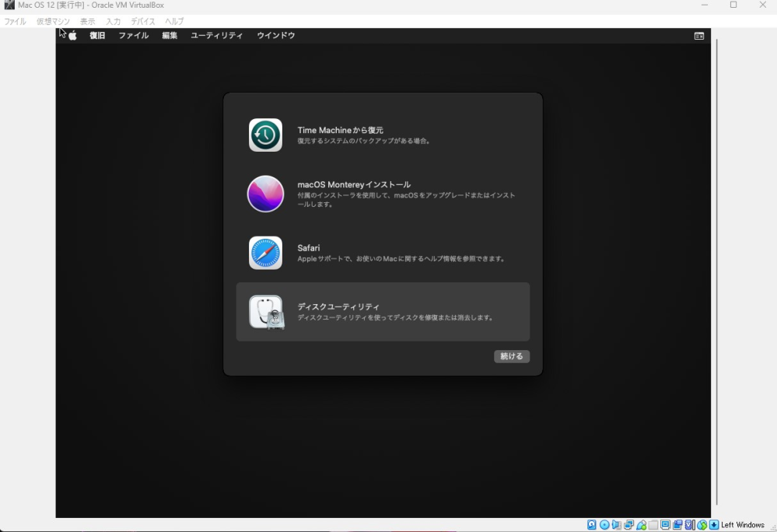777x532 pixels.
Task: Select the Time Machine から復元 option row
Action: coord(382,135)
